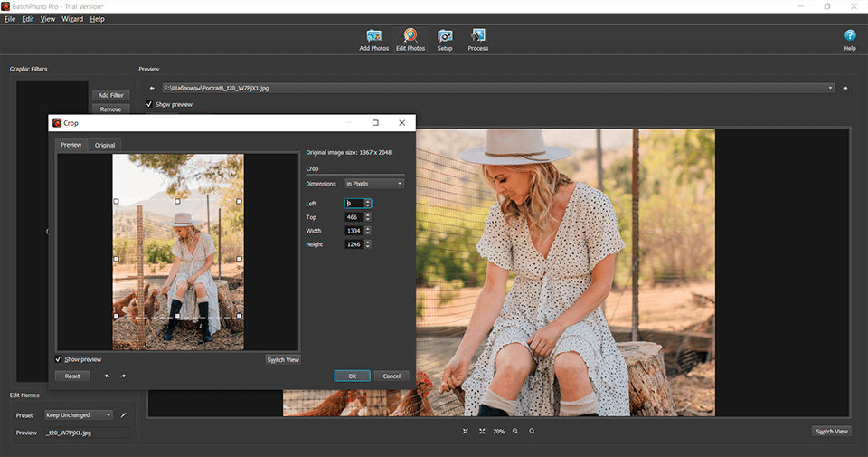868x457 pixels.
Task: Open the Wizard menu
Action: coord(72,19)
